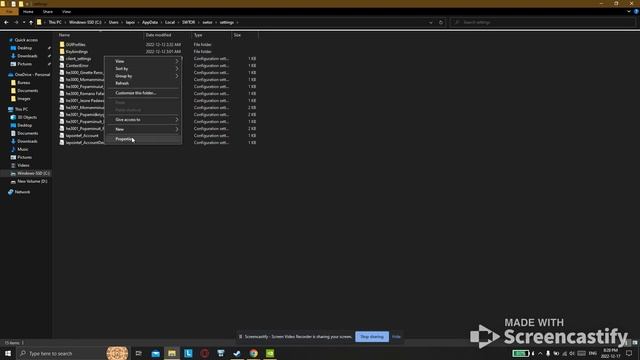Viewport: 640px width, 360px height.
Task: Click the Forward navigation arrow
Action: 16,22
